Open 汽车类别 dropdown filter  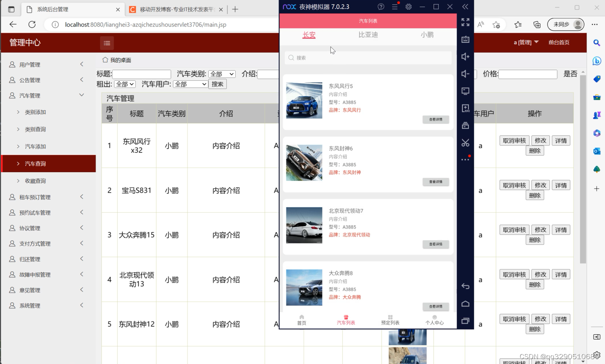click(x=222, y=74)
